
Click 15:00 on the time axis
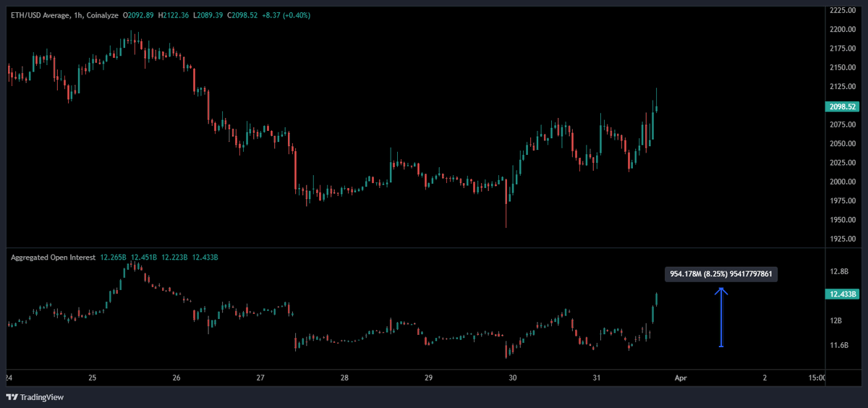coord(816,378)
